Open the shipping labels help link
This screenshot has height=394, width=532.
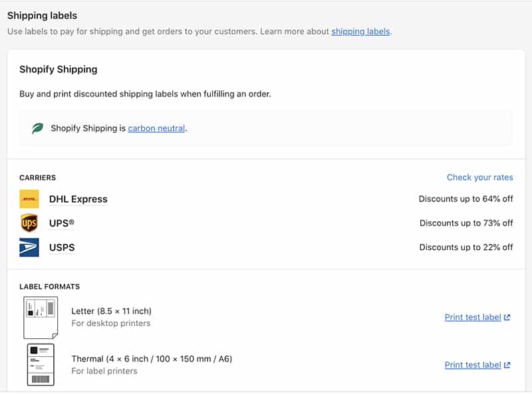coord(360,31)
